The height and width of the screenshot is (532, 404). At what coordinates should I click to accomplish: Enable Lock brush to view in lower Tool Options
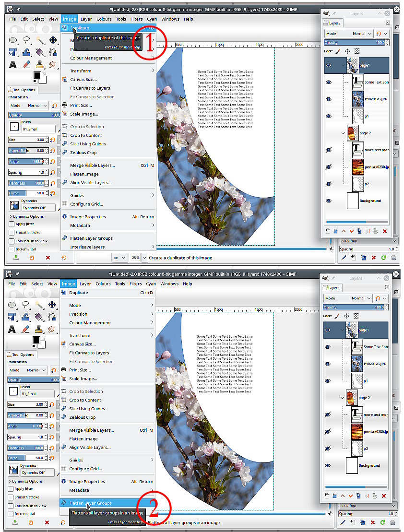[11, 506]
